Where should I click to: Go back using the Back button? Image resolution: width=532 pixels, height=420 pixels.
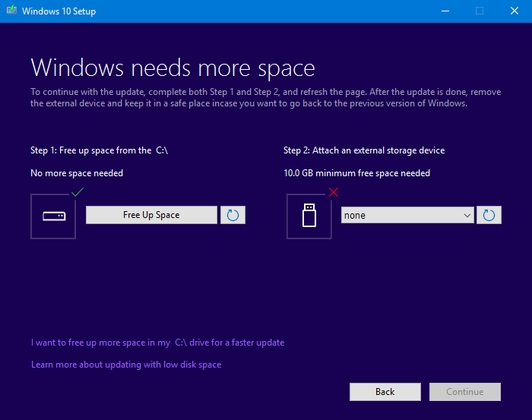tap(385, 392)
